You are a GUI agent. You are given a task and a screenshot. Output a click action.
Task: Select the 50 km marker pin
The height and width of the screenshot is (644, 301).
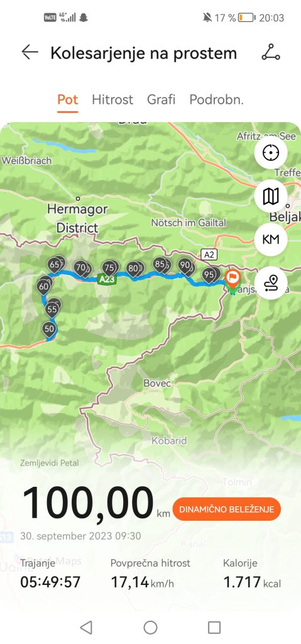click(49, 330)
